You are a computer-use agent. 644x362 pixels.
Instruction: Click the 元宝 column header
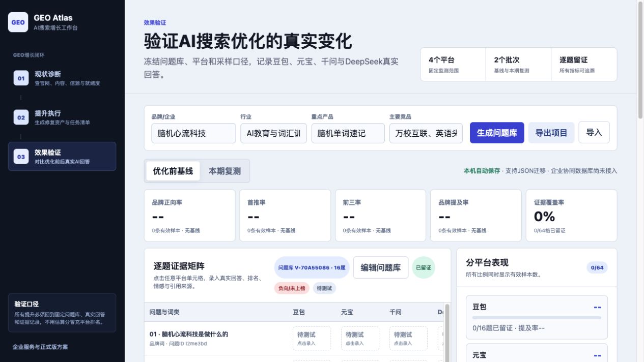point(347,312)
